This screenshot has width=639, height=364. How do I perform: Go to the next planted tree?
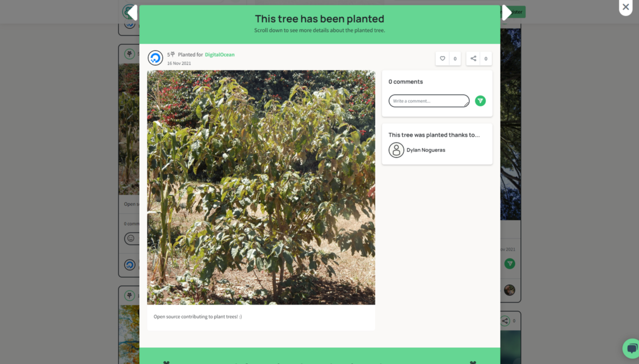[x=507, y=12]
